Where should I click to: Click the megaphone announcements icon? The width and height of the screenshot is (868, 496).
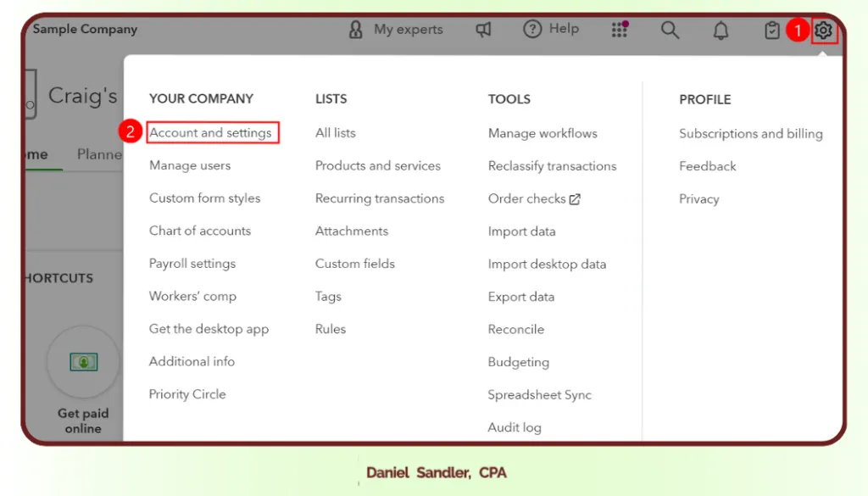483,30
